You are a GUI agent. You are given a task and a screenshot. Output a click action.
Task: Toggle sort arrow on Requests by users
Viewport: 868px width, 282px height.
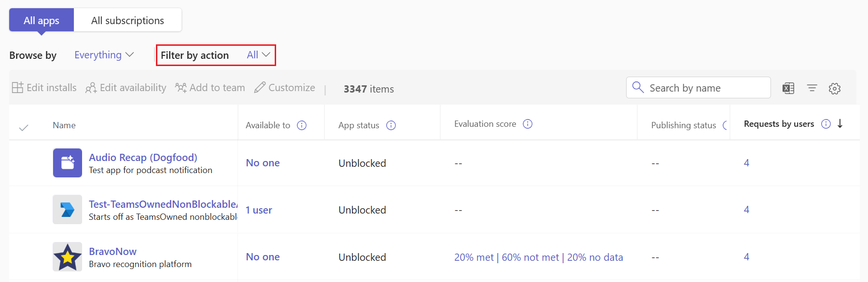pyautogui.click(x=840, y=123)
